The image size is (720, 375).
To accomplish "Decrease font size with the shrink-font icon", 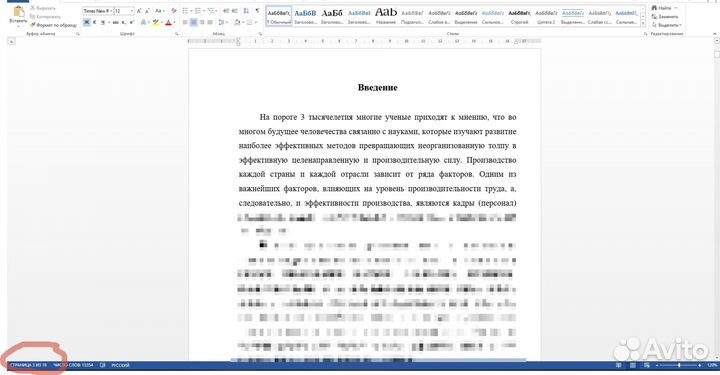I will (x=147, y=11).
